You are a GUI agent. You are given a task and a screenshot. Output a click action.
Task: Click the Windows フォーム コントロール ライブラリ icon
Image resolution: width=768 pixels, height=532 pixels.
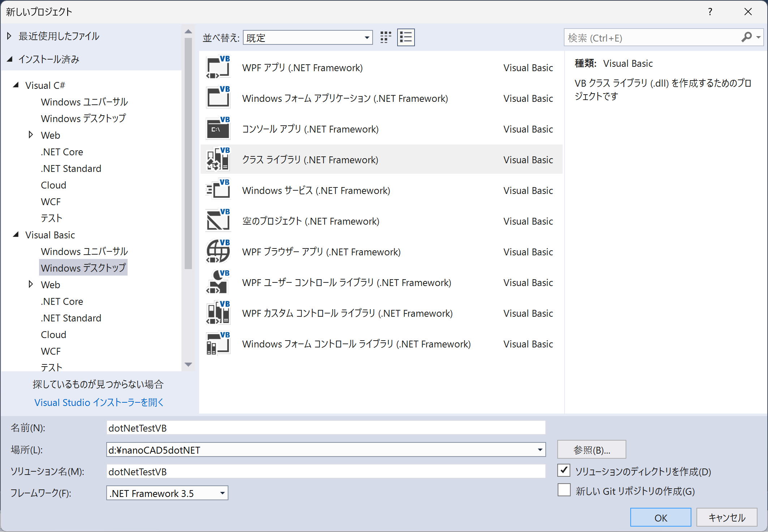(218, 343)
